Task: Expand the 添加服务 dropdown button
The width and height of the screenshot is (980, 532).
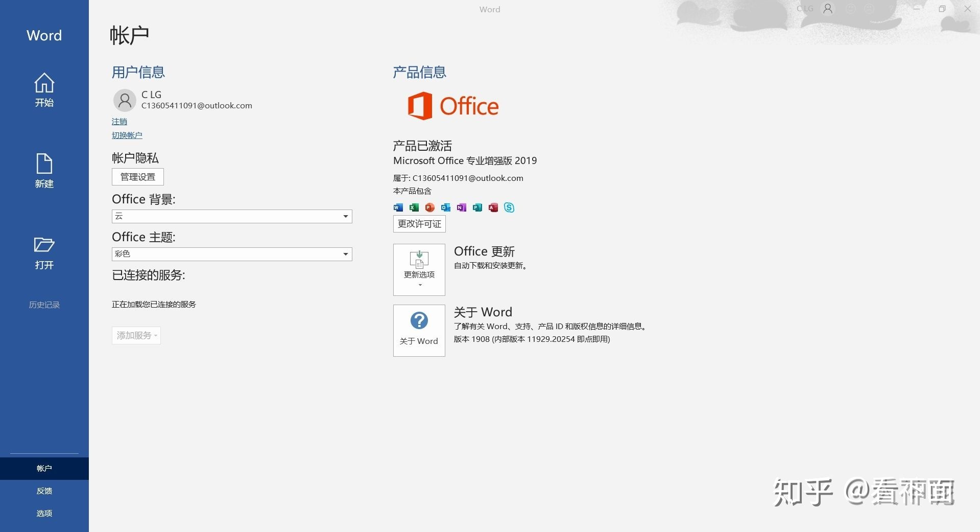Action: pos(136,335)
